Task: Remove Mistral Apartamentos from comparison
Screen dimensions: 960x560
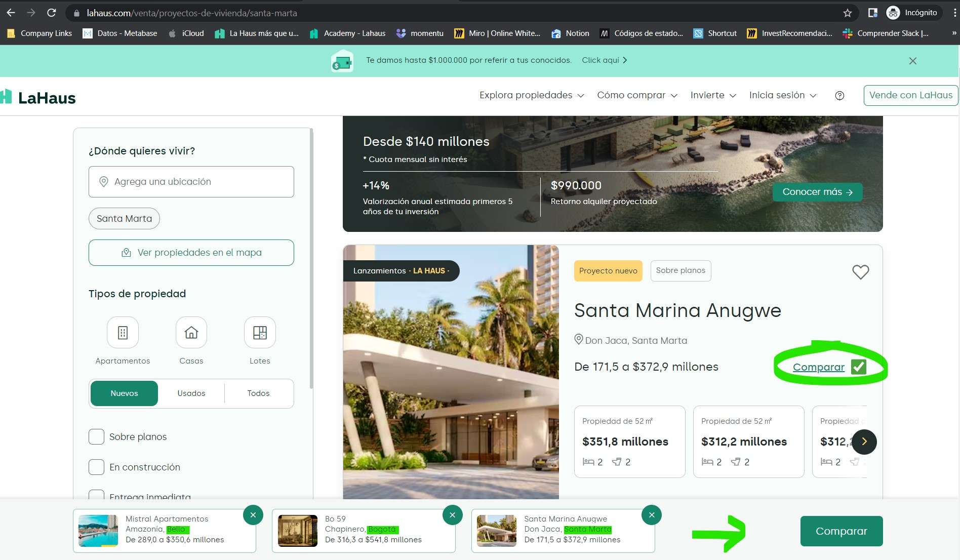Action: click(253, 515)
